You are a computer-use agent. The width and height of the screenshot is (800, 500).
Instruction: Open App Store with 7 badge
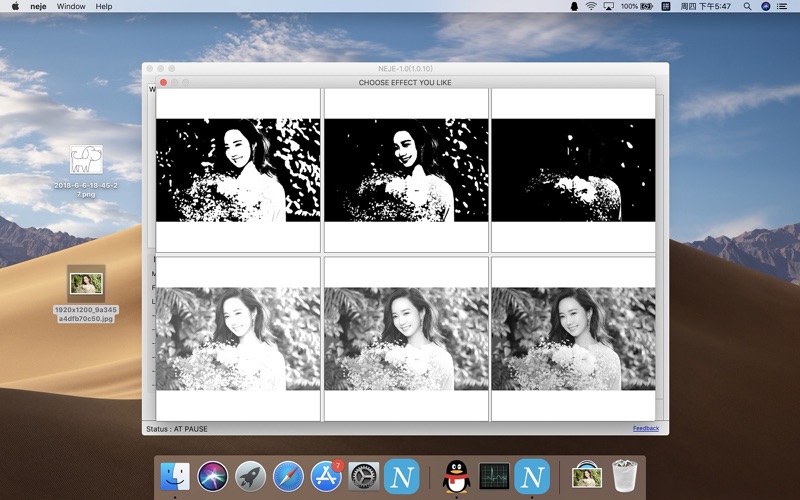[x=326, y=476]
